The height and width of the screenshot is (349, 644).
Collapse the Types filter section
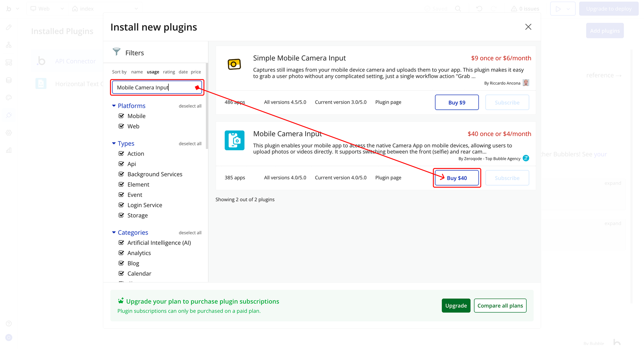114,144
